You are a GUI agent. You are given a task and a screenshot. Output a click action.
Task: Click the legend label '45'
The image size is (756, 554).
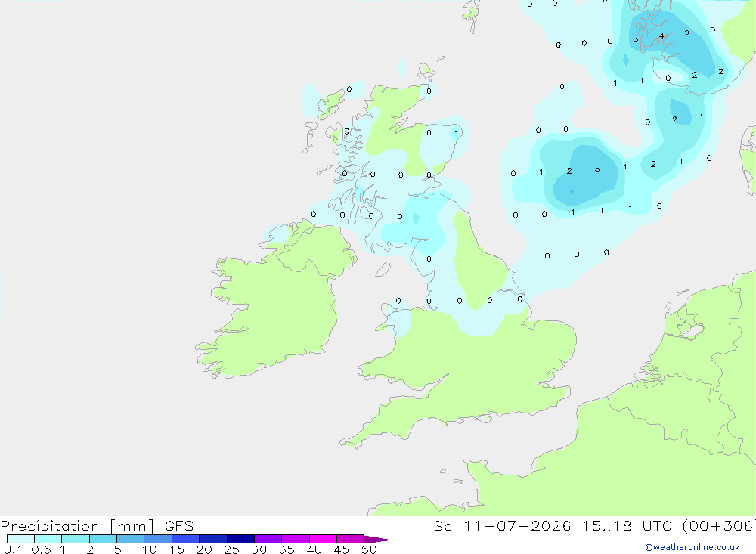pyautogui.click(x=342, y=549)
